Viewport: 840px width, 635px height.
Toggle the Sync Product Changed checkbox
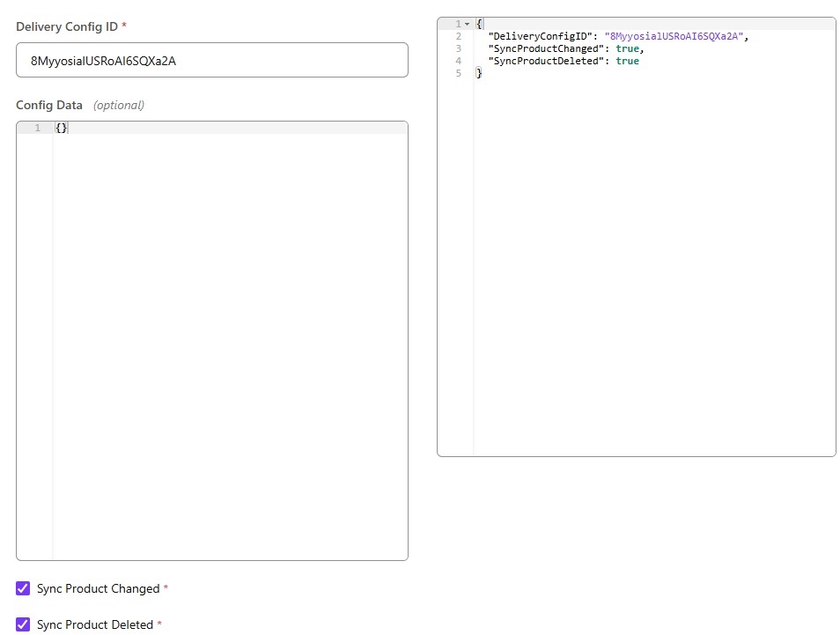(x=23, y=588)
